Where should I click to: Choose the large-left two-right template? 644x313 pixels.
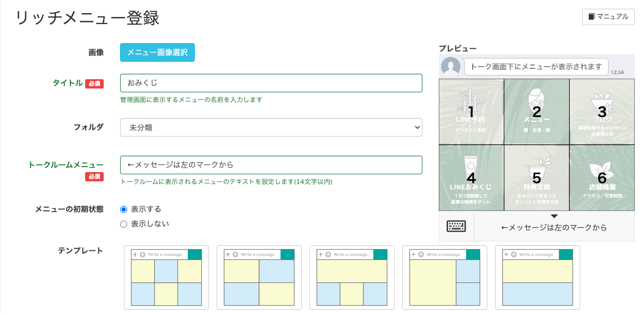(x=445, y=277)
